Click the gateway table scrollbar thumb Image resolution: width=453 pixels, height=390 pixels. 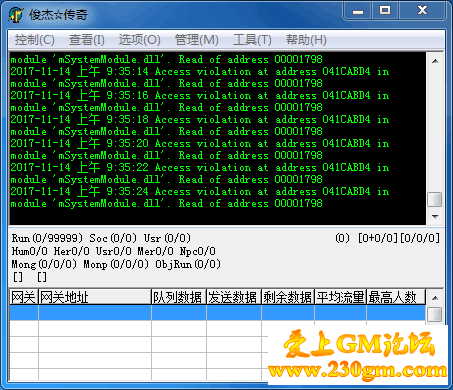click(435, 314)
